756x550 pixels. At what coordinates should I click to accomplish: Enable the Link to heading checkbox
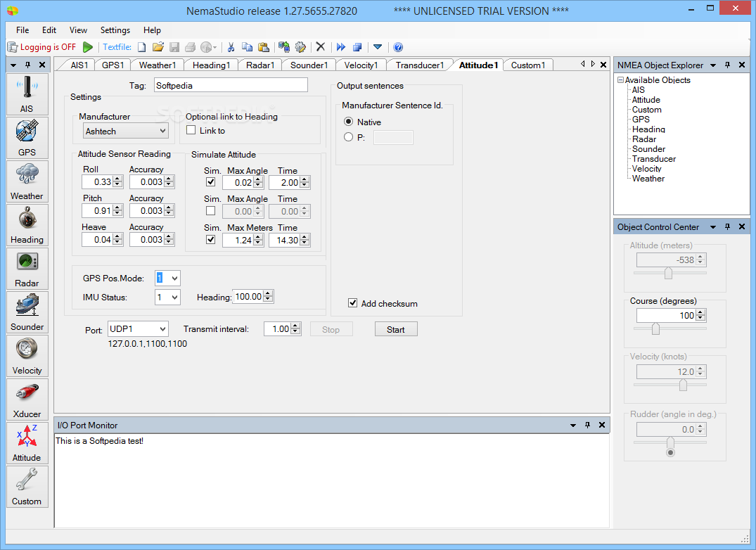191,130
